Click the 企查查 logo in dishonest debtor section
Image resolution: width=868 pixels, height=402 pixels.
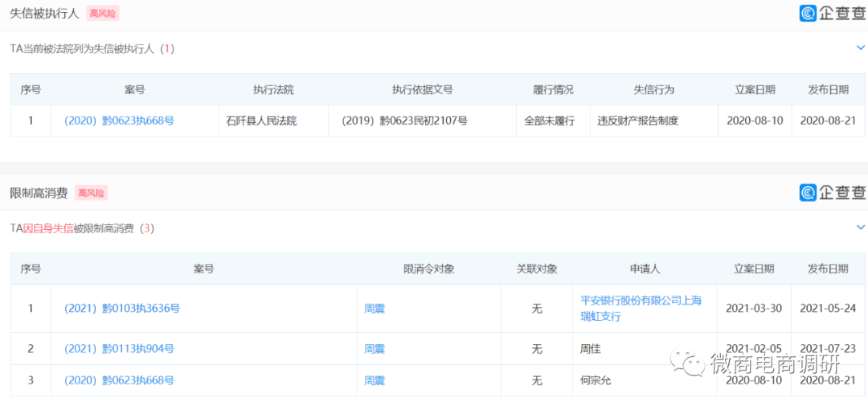pyautogui.click(x=833, y=13)
